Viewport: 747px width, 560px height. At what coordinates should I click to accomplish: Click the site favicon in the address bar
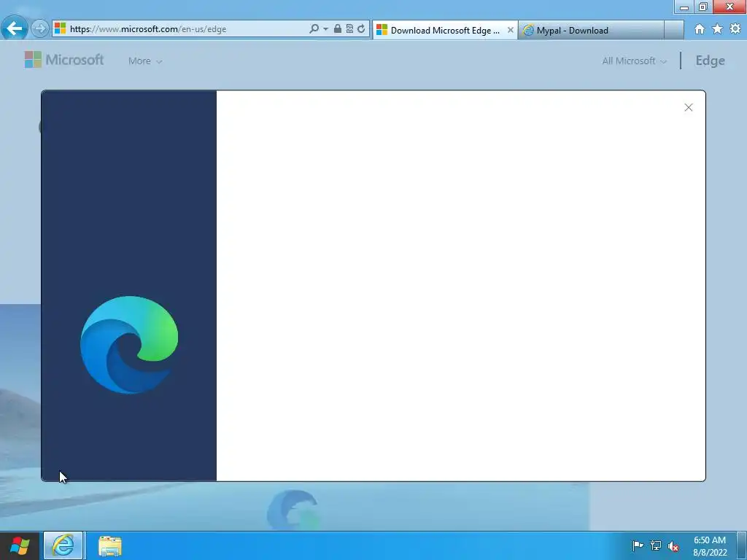[x=60, y=28]
